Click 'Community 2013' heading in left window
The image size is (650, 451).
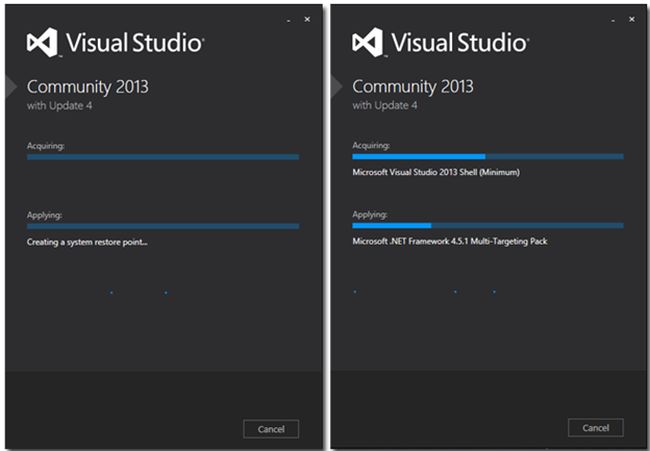coord(87,87)
